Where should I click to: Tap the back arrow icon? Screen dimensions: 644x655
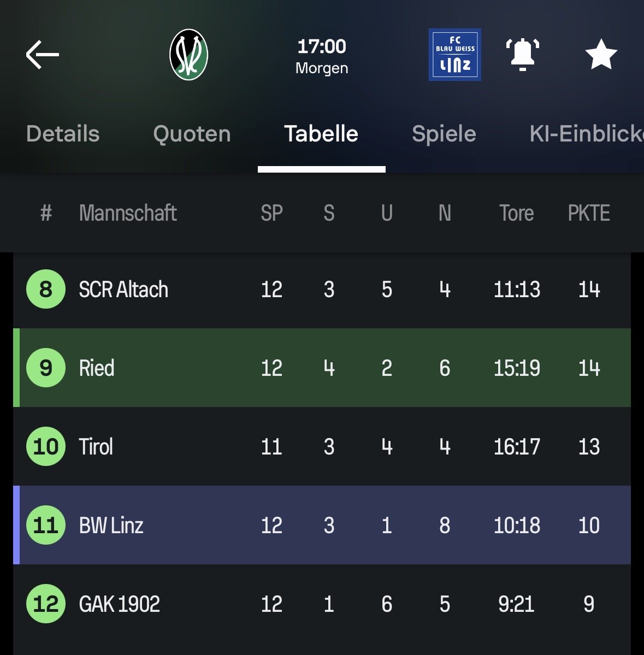(42, 55)
